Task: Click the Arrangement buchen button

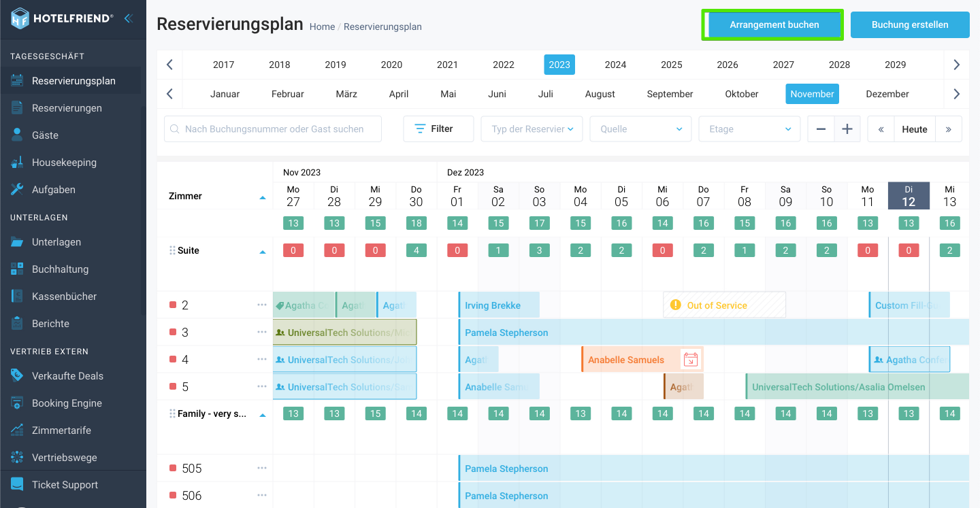Action: pos(774,24)
